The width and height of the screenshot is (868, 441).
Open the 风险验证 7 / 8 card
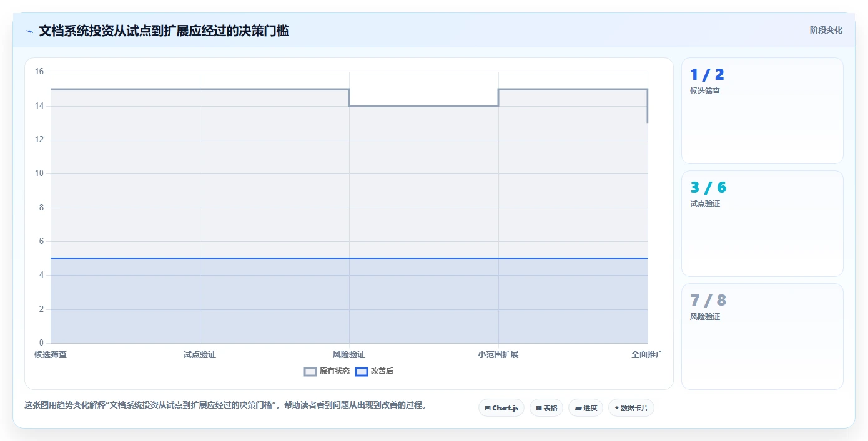[762, 336]
